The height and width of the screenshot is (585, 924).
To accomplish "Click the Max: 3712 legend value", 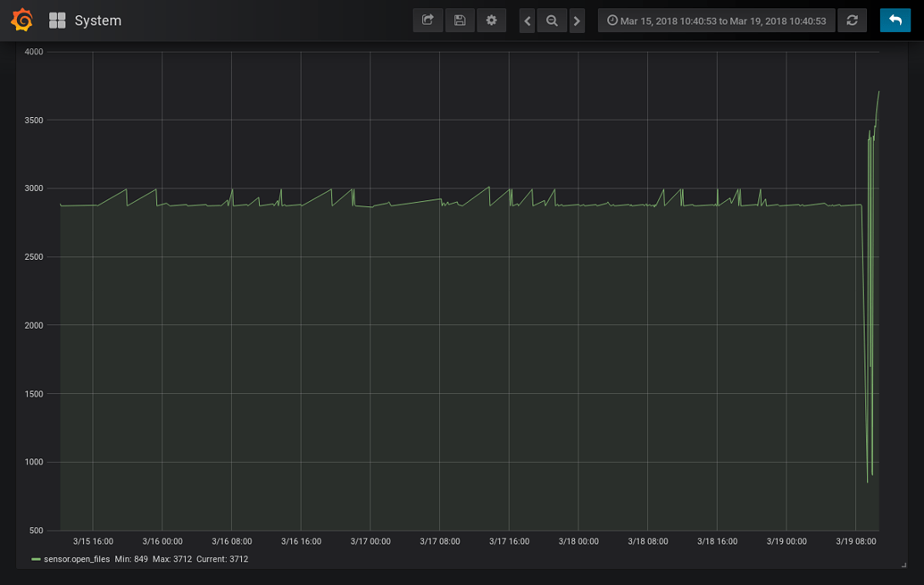I will point(172,559).
